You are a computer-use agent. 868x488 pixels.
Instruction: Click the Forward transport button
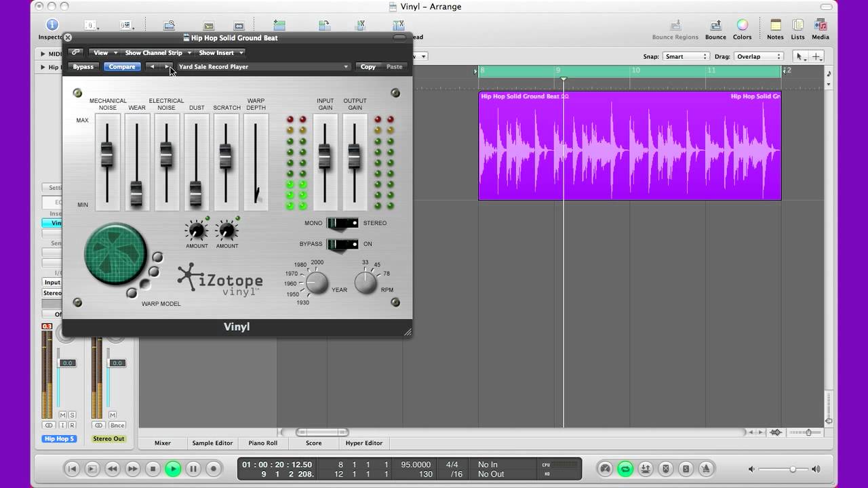[133, 468]
